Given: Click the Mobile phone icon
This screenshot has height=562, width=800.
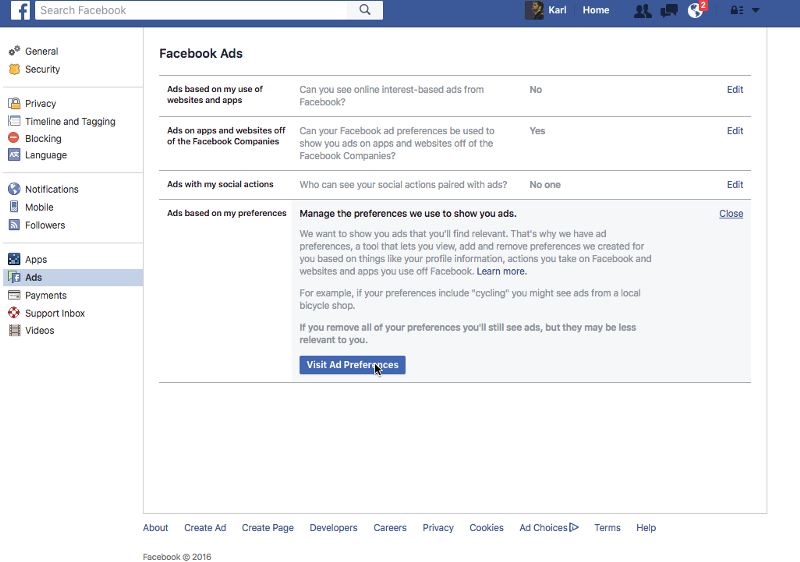Looking at the screenshot, I should click(x=14, y=207).
